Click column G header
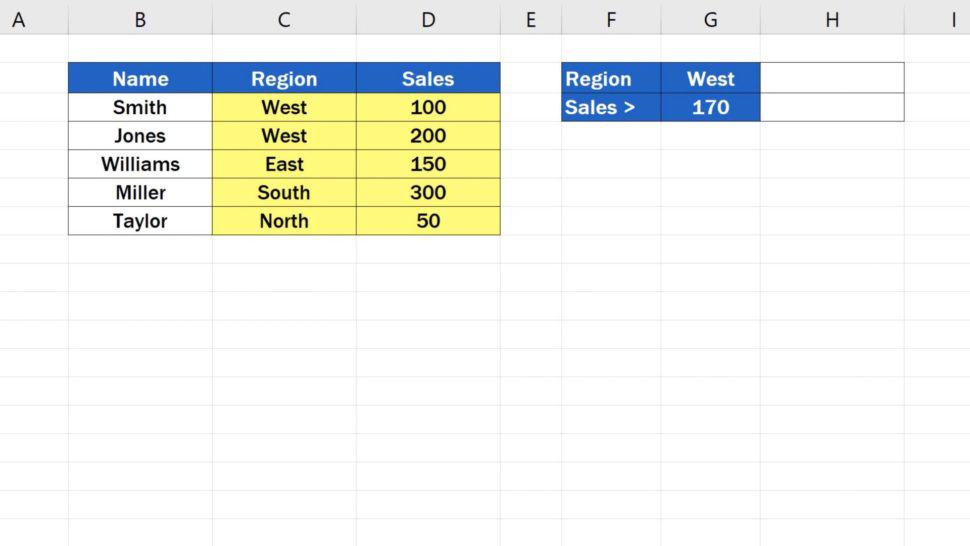 (x=710, y=19)
